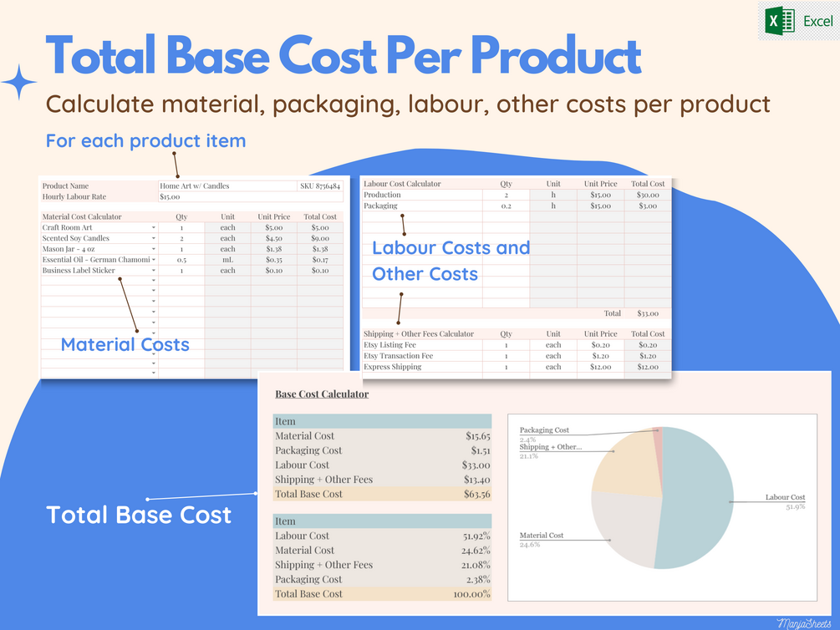840x630 pixels.
Task: Click Total Base Cost 100.00% cell
Action: coord(472,593)
